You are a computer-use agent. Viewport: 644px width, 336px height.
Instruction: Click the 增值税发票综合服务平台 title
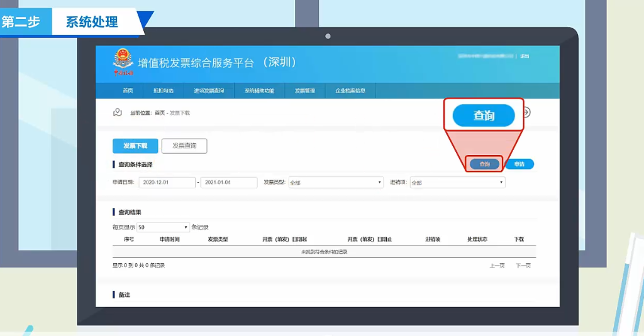pos(196,63)
